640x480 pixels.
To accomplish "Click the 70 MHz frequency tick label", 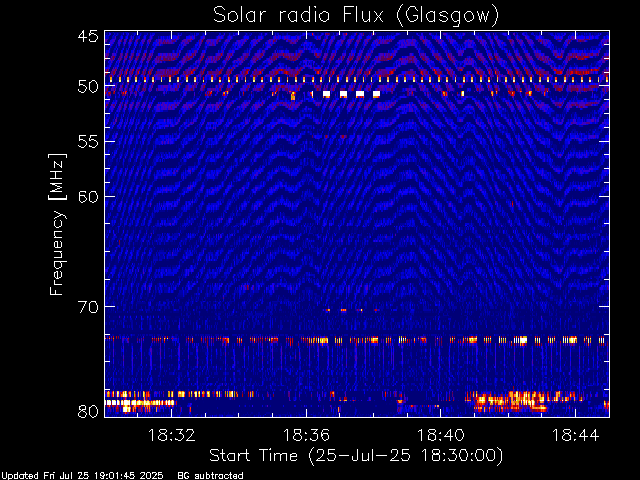I will [x=88, y=307].
